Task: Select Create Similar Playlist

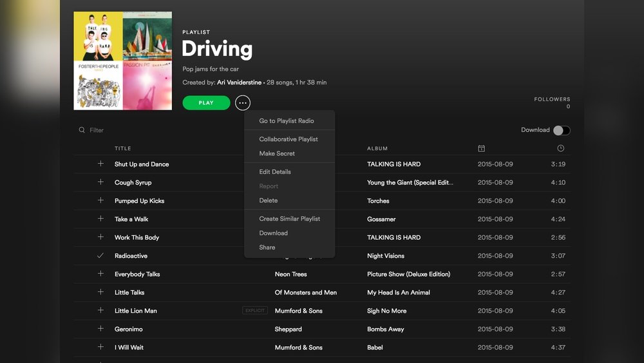Action: [290, 219]
